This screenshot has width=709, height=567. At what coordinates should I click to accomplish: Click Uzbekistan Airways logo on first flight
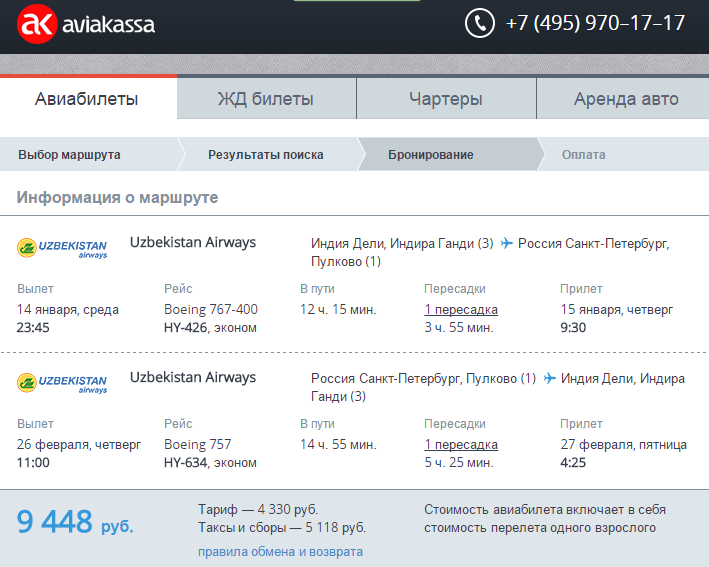coord(62,248)
